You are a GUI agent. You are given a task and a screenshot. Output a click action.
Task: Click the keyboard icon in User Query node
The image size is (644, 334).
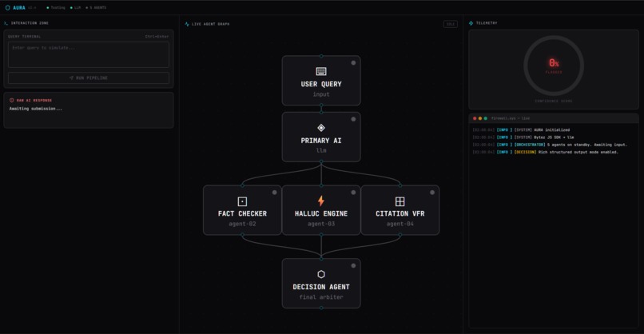pos(321,71)
